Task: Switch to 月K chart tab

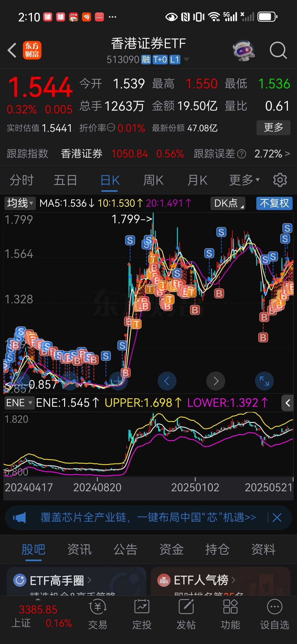Action: [x=197, y=180]
